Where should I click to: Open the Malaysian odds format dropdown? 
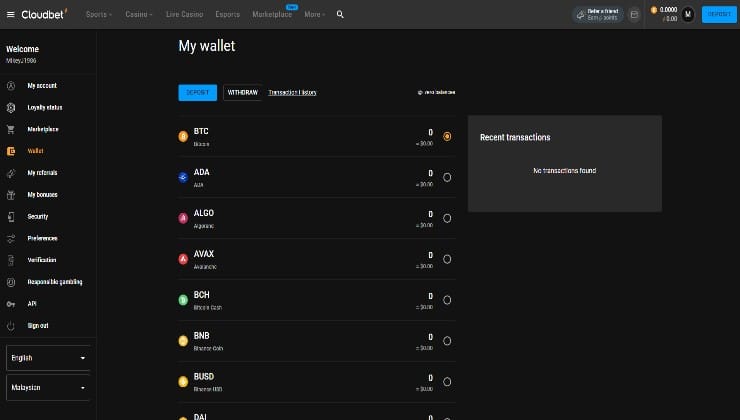pos(48,388)
